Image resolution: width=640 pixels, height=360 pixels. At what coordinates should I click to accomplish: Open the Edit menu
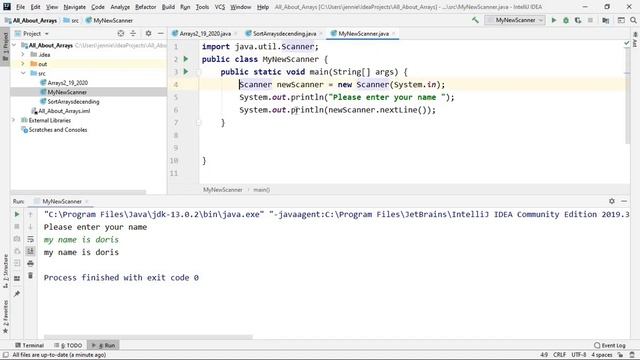click(x=36, y=7)
